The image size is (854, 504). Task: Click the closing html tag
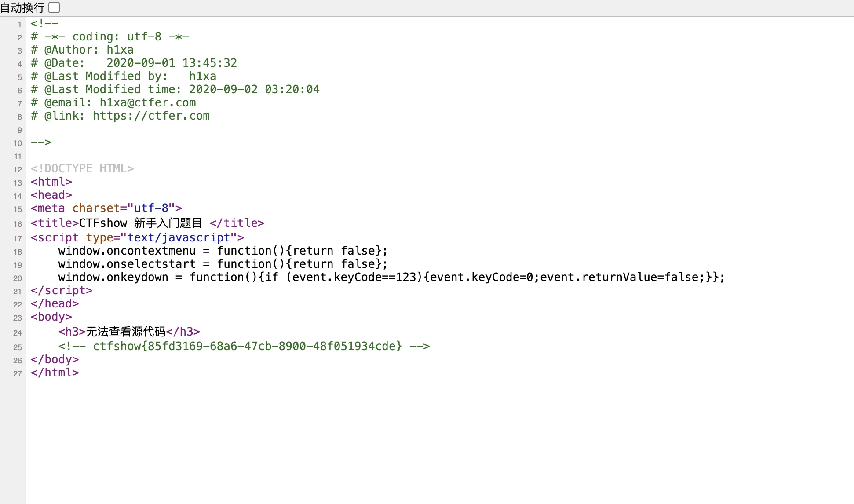(55, 373)
